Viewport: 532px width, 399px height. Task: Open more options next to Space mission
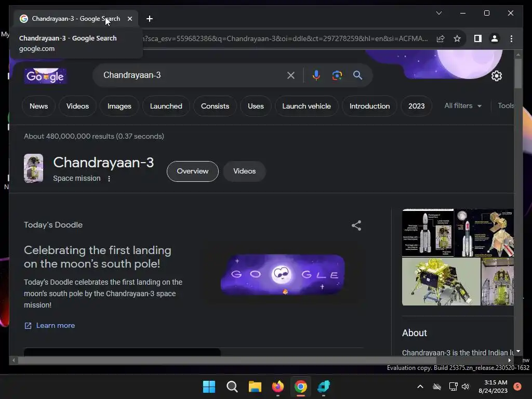click(x=109, y=179)
